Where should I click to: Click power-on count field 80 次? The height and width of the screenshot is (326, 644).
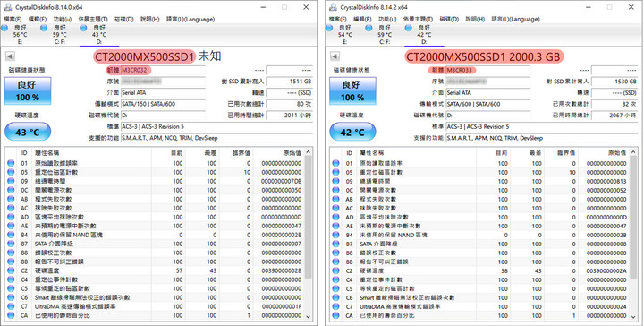290,104
